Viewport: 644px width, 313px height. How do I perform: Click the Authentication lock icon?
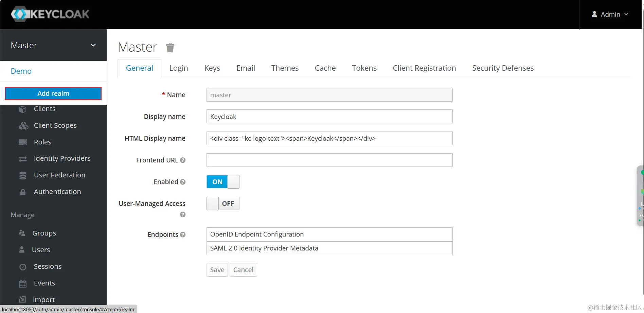(23, 192)
